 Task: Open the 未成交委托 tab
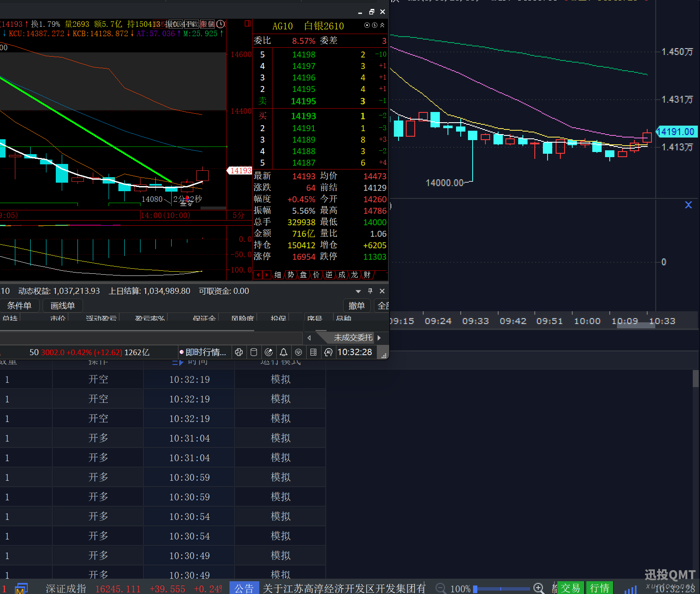[x=353, y=338]
